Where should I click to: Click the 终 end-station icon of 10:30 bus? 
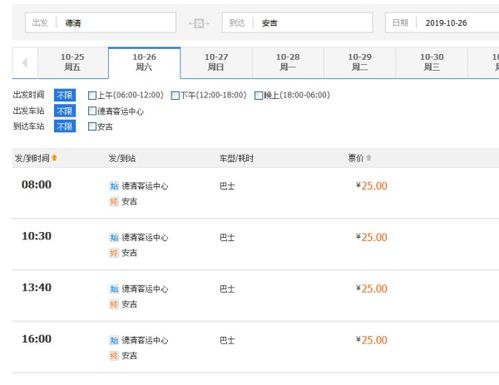114,253
